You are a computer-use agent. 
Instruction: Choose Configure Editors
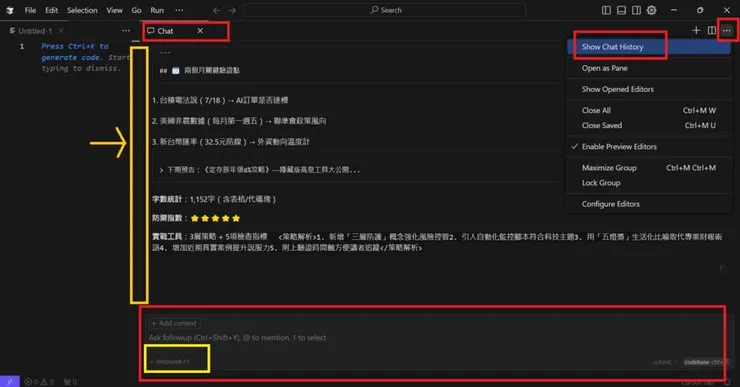649,204
